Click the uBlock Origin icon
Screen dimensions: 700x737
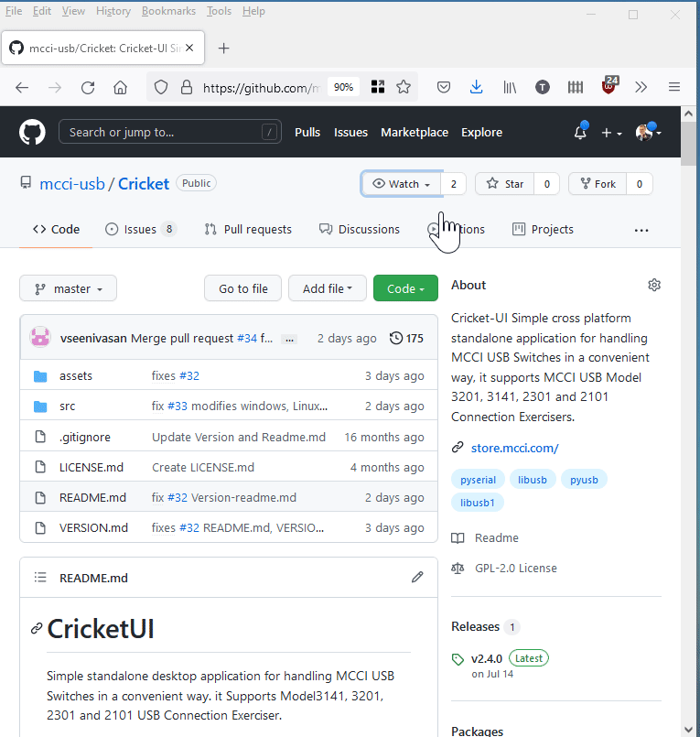609,85
